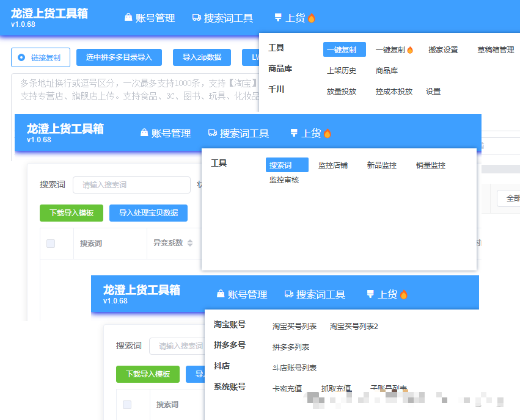Click the 上货 upload icon in the middle header

coord(294,133)
